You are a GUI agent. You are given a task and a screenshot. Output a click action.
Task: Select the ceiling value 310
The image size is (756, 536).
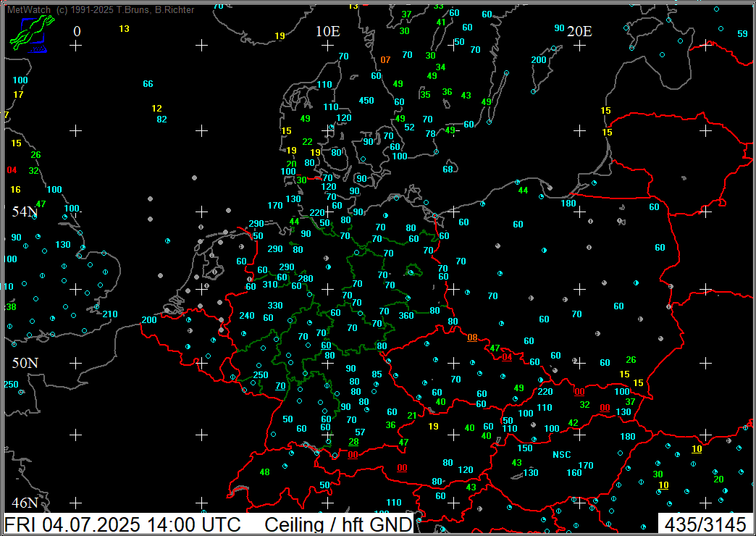(270, 284)
